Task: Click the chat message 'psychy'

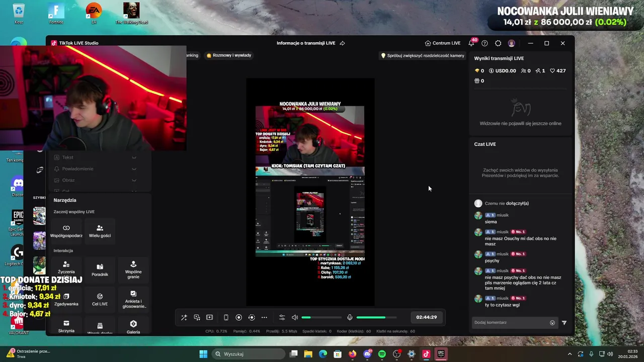Action: 492,261
